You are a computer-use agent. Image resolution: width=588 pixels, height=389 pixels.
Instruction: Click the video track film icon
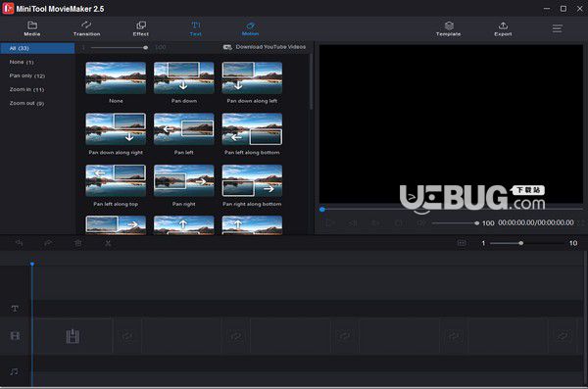(x=15, y=336)
